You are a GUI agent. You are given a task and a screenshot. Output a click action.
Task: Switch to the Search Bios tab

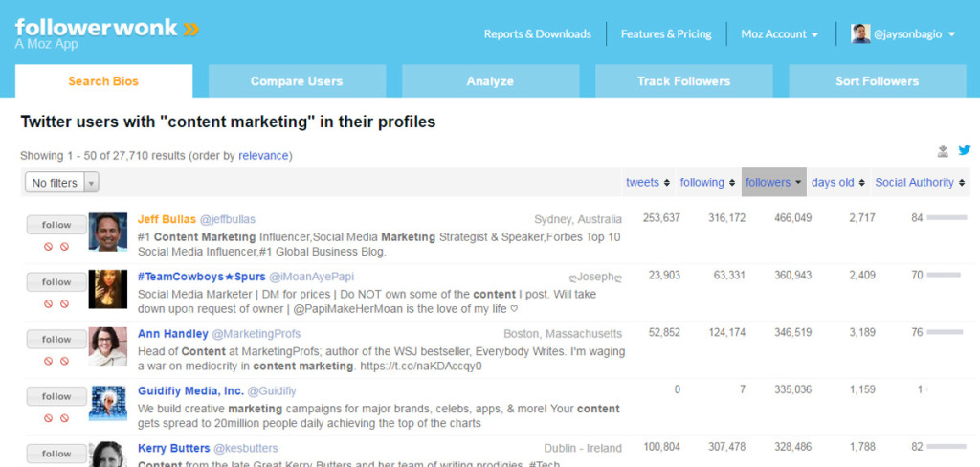(103, 81)
